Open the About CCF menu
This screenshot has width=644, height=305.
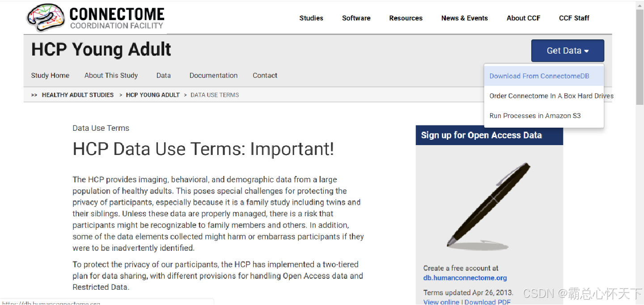coord(524,18)
